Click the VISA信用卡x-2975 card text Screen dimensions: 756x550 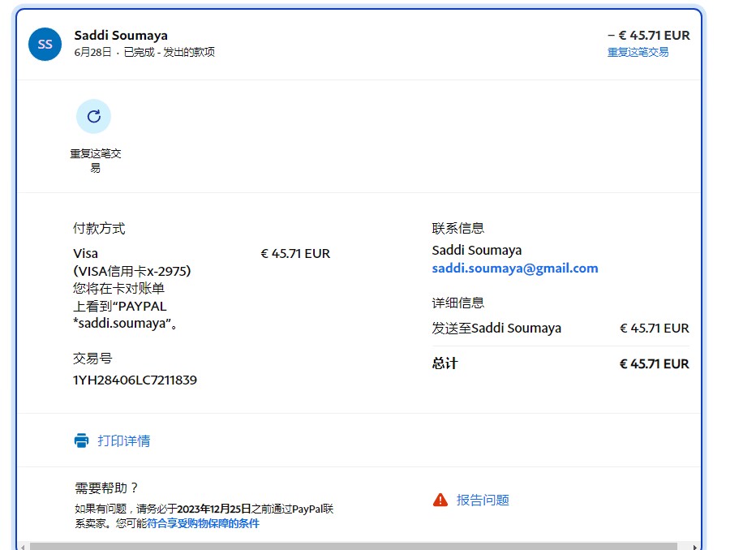132,271
